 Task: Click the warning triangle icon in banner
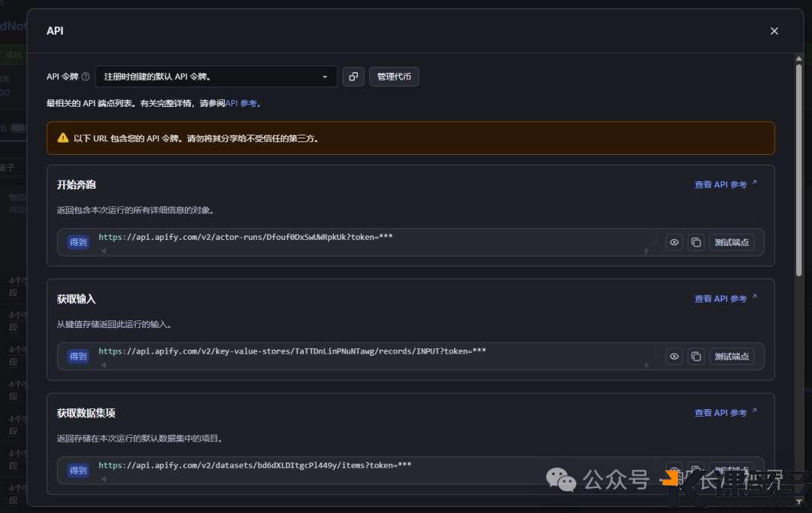[63, 138]
